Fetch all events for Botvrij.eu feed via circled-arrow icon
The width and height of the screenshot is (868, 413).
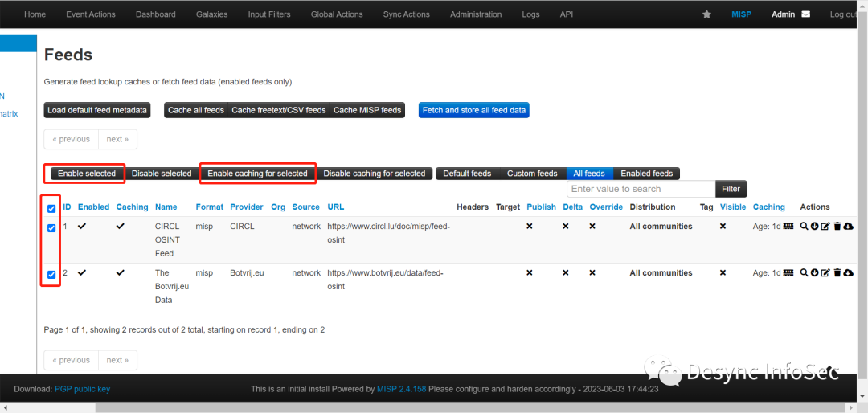(814, 272)
